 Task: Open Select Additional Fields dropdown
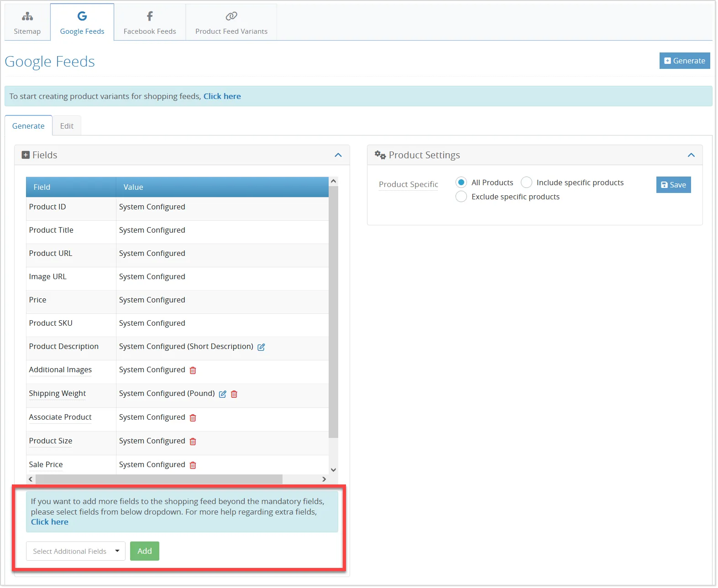pyautogui.click(x=76, y=551)
